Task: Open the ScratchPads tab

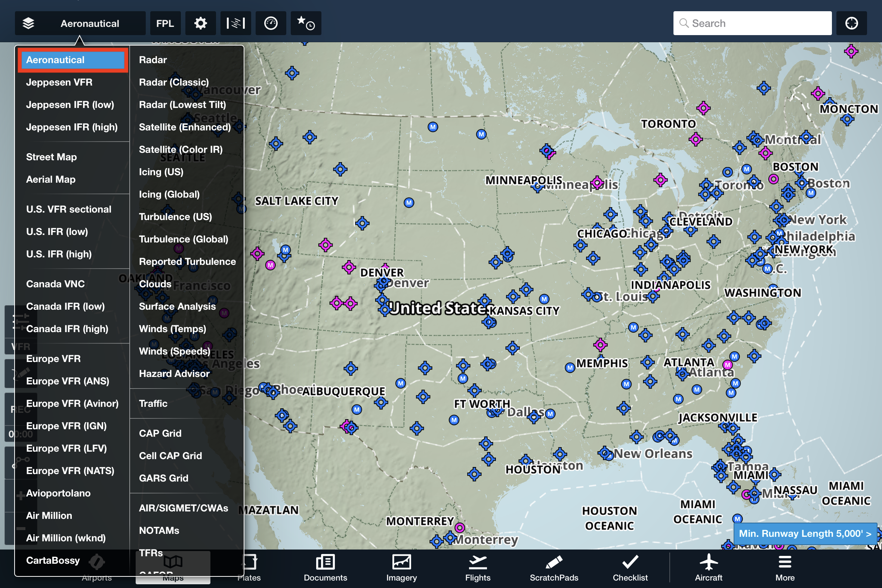Action: [x=554, y=568]
